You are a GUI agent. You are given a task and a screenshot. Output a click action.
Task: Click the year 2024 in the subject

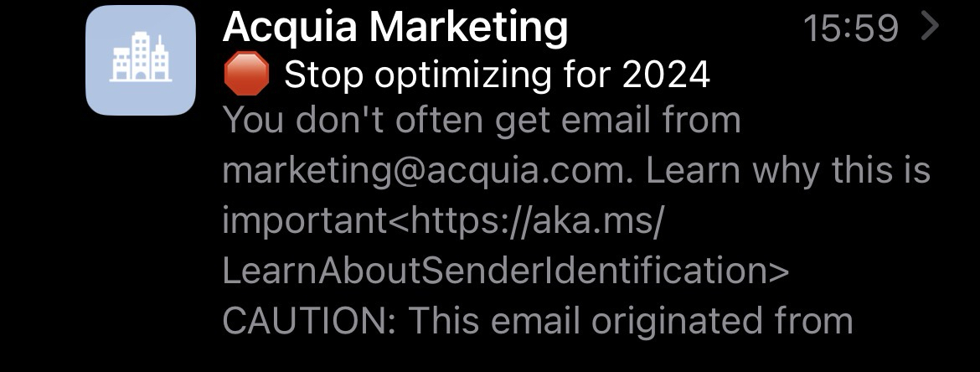pos(666,76)
